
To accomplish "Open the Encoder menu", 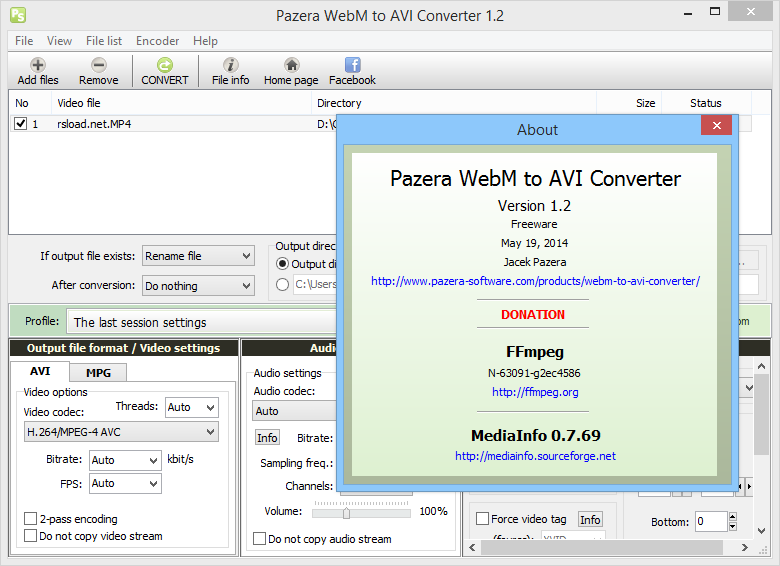I will pos(157,41).
